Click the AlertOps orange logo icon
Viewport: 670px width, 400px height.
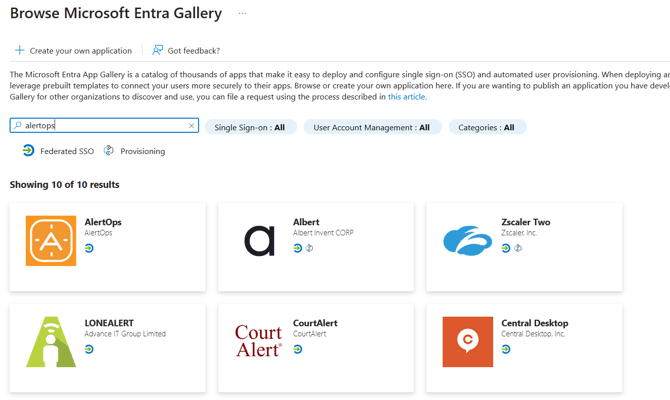(51, 241)
